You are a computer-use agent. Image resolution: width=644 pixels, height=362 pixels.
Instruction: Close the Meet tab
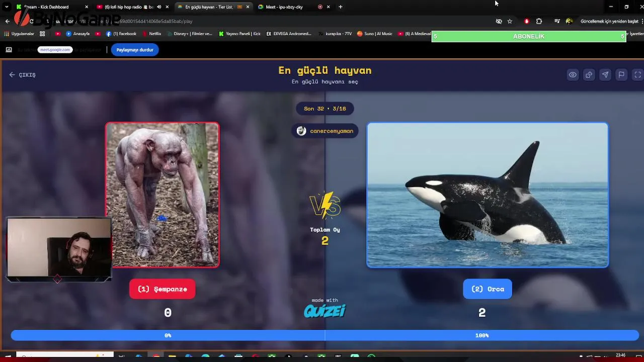329,7
